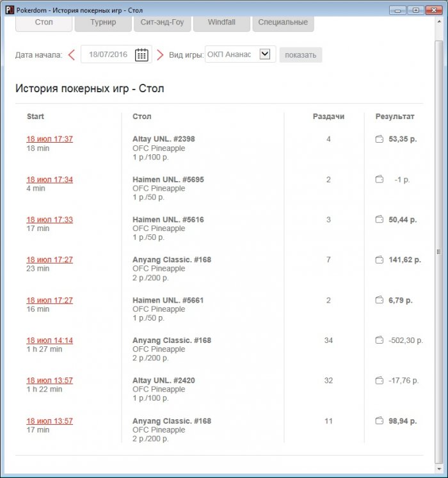Click hands count 32
Image resolution: width=448 pixels, height=478 pixels.
pyautogui.click(x=328, y=381)
